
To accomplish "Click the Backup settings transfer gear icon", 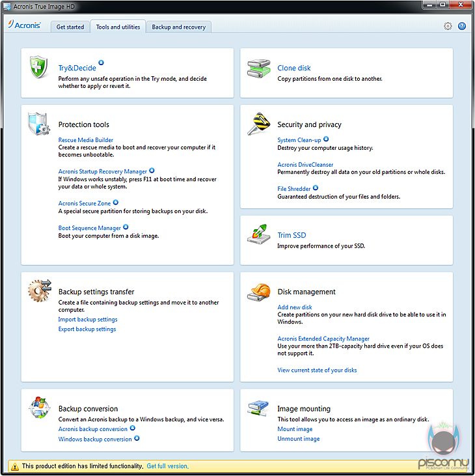I will coord(40,291).
